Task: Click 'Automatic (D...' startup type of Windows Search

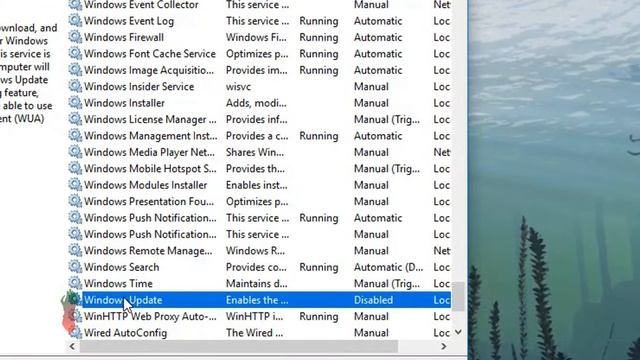Action: point(388,267)
